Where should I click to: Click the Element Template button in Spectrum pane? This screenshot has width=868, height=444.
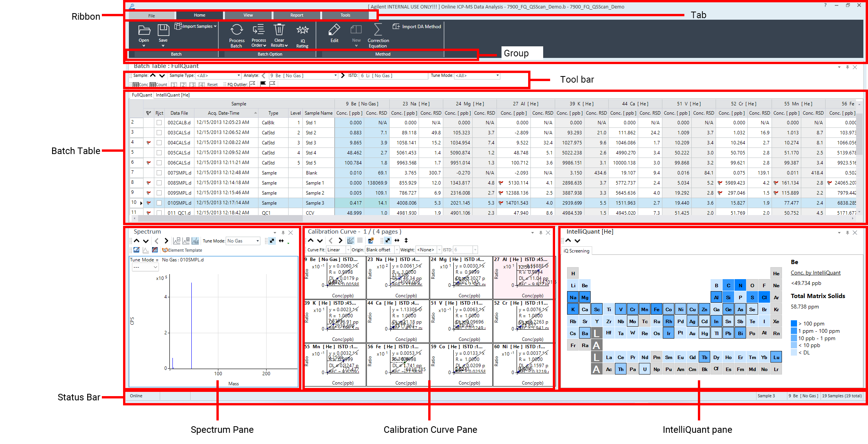[x=182, y=250]
